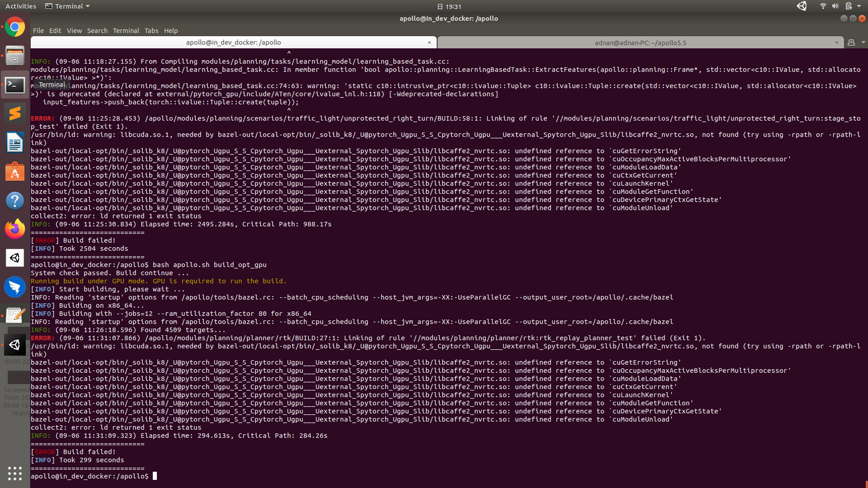Show applications grid button
Viewport: 868px width, 488px height.
(15, 473)
